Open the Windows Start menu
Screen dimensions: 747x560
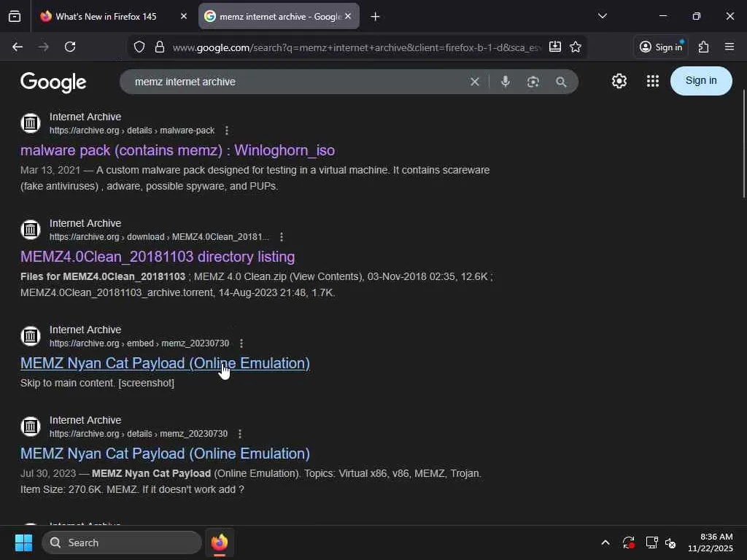coord(23,542)
